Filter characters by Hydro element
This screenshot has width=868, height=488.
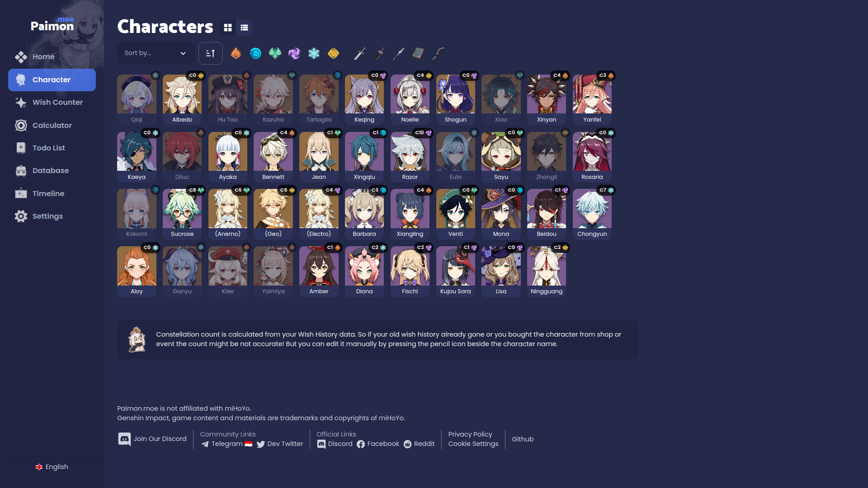[x=255, y=53]
